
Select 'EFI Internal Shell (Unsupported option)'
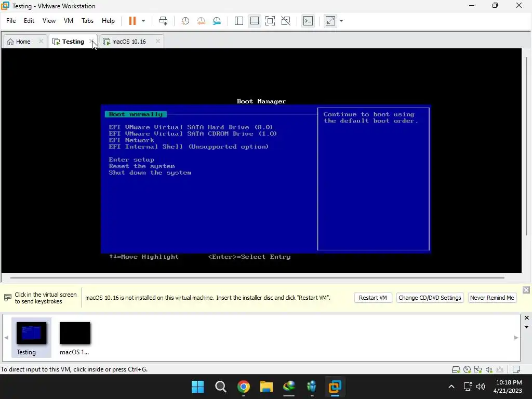189,147
